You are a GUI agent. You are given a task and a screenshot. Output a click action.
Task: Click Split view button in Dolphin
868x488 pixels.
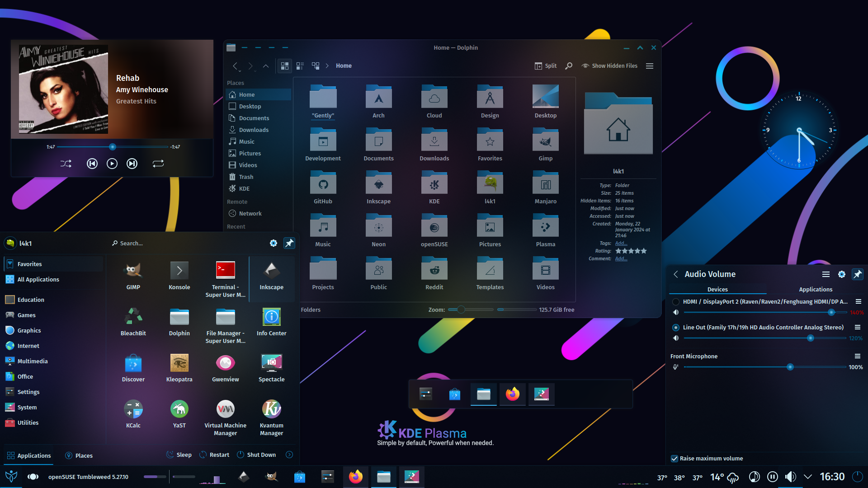pos(546,66)
